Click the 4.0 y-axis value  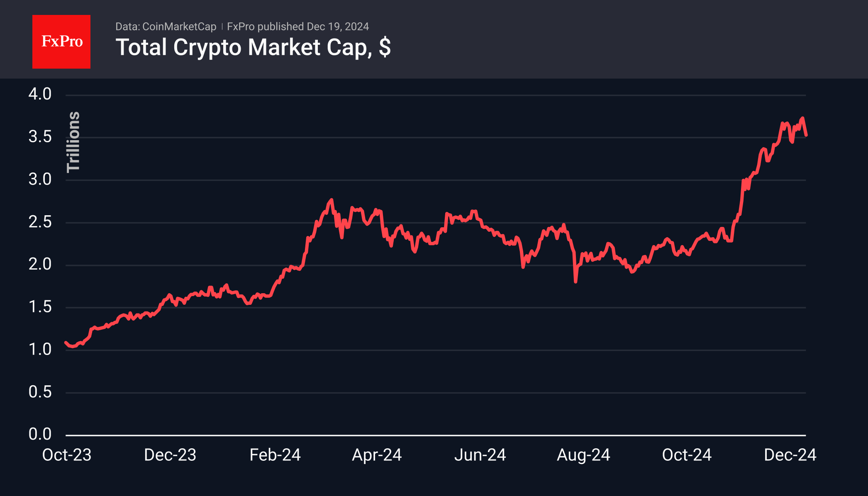pyautogui.click(x=40, y=94)
